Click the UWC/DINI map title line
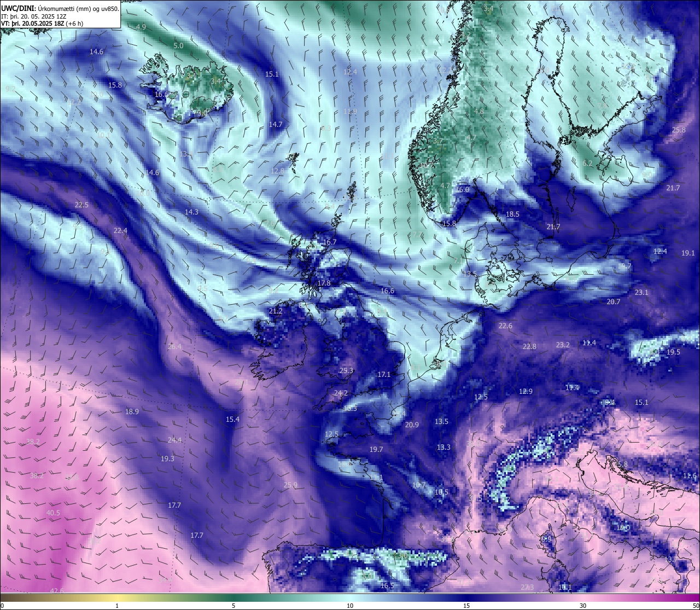Viewport: 700px width, 610px height. pos(60,9)
